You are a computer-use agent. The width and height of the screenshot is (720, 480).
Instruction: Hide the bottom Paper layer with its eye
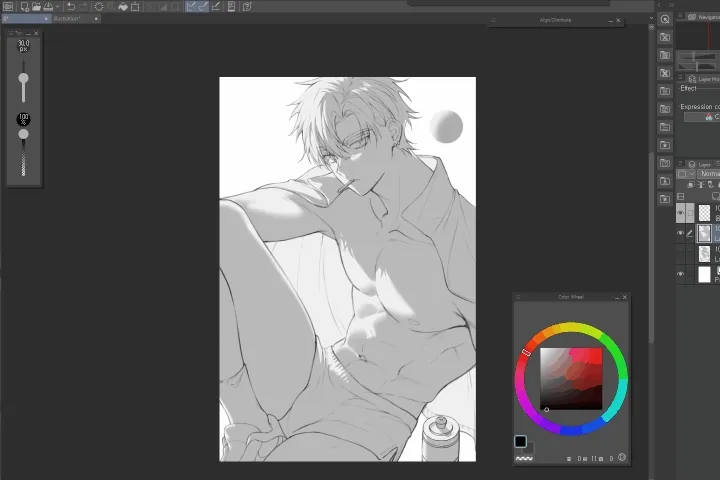[x=681, y=273]
